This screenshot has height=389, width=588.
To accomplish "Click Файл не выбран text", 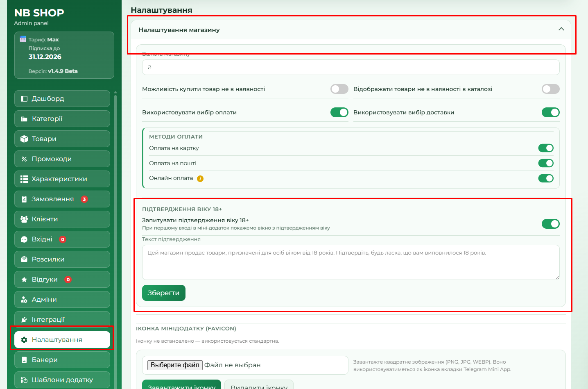I will tap(233, 365).
